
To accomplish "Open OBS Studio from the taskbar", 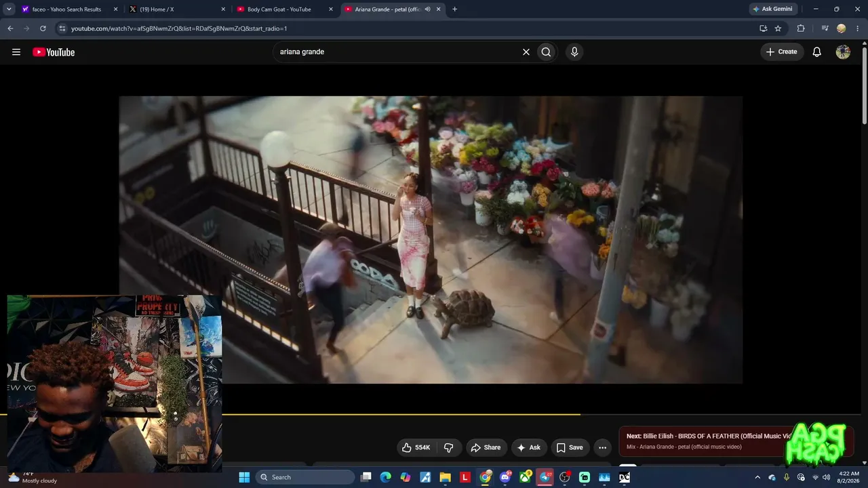I will [x=565, y=477].
